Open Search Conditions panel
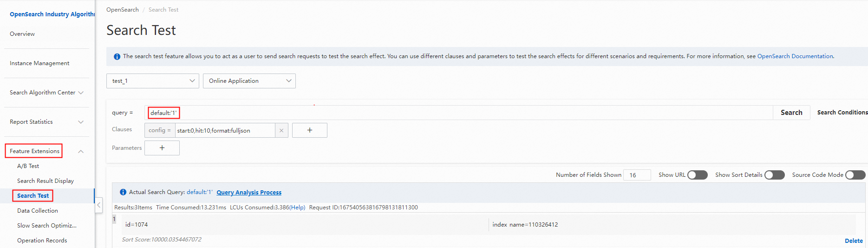Image resolution: width=868 pixels, height=248 pixels. [842, 113]
